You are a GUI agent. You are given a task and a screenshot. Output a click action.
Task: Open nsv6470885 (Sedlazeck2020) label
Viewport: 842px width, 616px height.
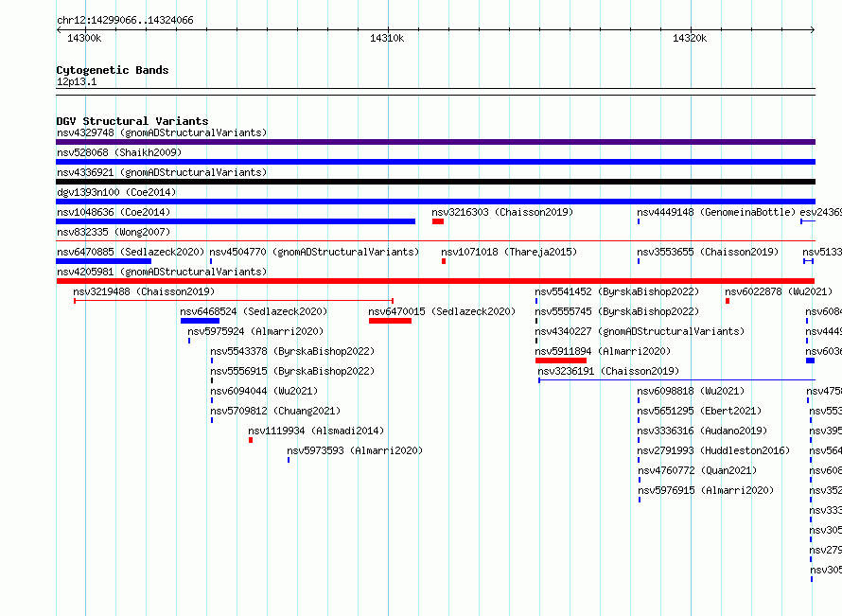131,252
